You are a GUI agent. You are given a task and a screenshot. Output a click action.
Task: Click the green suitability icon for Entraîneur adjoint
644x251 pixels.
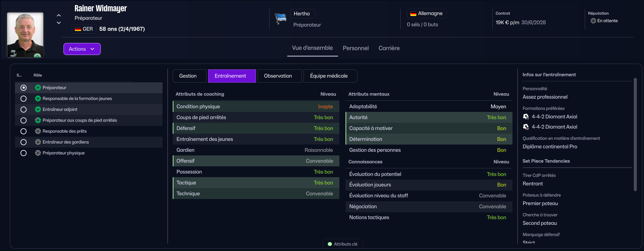[x=38, y=110]
